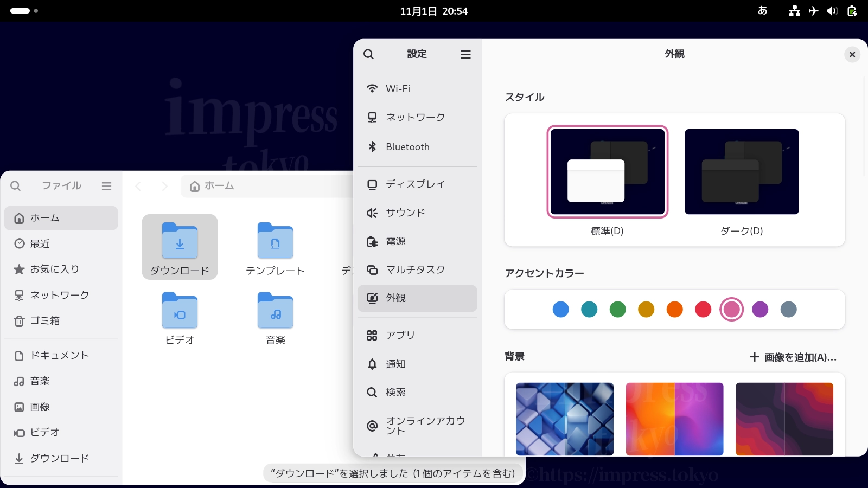The width and height of the screenshot is (868, 488).
Task: Select the 標準 (Default) light style
Action: [607, 172]
